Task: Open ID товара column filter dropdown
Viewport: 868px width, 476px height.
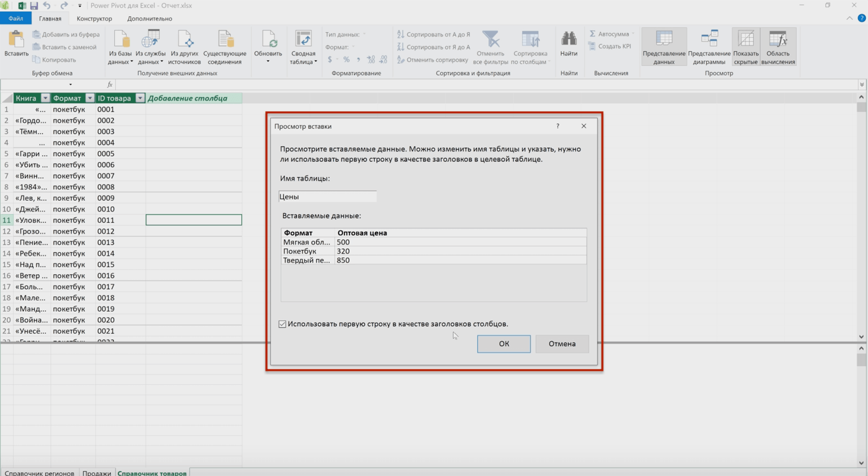Action: coord(140,98)
